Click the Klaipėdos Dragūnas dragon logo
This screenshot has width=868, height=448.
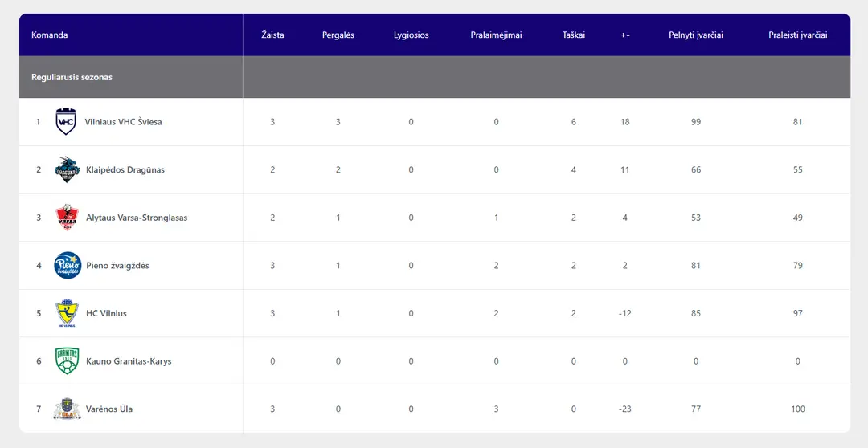67,169
